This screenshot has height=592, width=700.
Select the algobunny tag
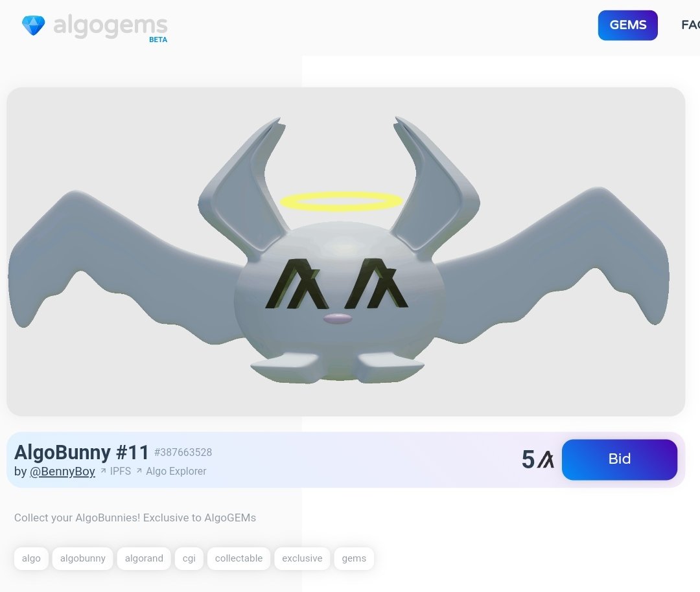pos(82,558)
